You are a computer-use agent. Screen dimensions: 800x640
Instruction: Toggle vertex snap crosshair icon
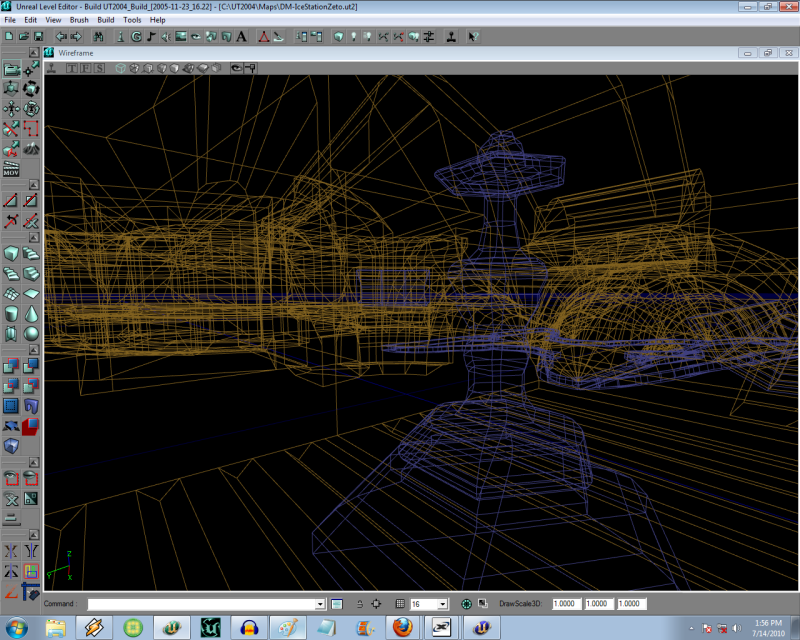pos(376,604)
